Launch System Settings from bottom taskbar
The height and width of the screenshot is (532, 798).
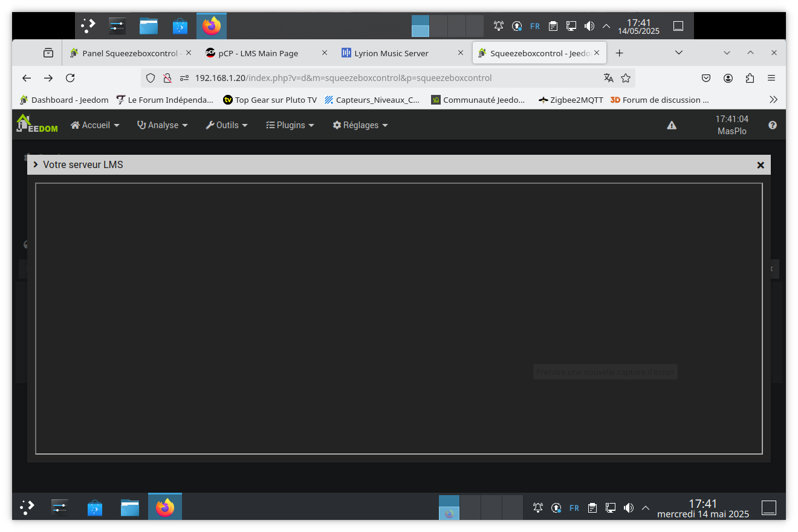coord(60,507)
